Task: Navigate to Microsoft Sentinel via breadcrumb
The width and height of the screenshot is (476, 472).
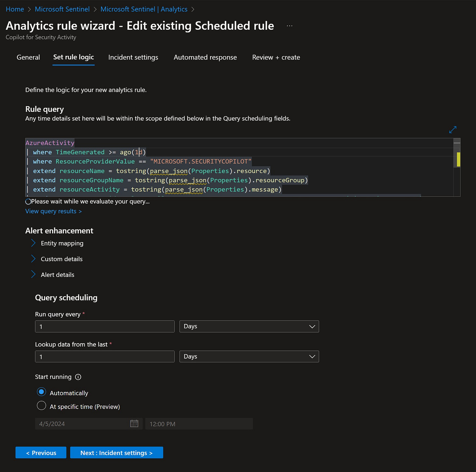Action: (x=62, y=9)
